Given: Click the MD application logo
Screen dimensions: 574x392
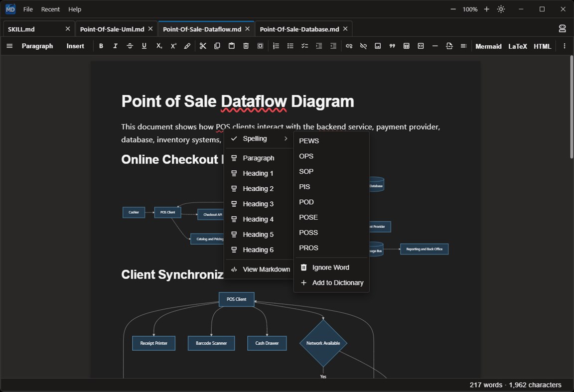Looking at the screenshot, I should tap(10, 9).
